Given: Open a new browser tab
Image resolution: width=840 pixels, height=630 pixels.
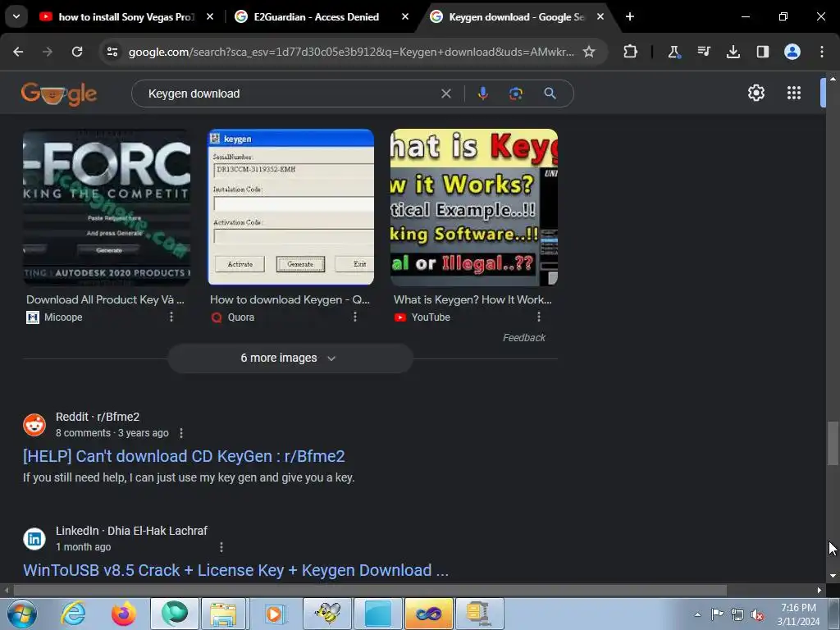Looking at the screenshot, I should pos(630,17).
